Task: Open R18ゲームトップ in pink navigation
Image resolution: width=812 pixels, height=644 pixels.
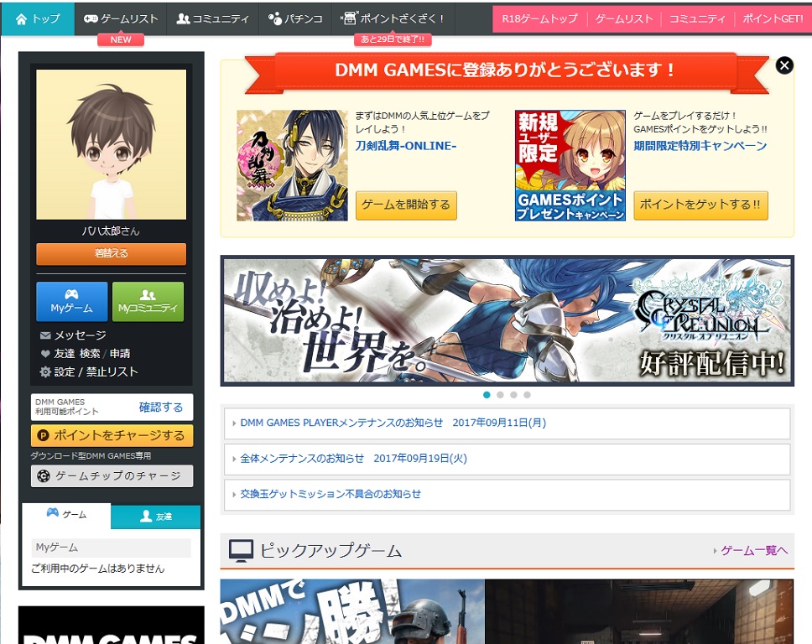Action: 539,18
